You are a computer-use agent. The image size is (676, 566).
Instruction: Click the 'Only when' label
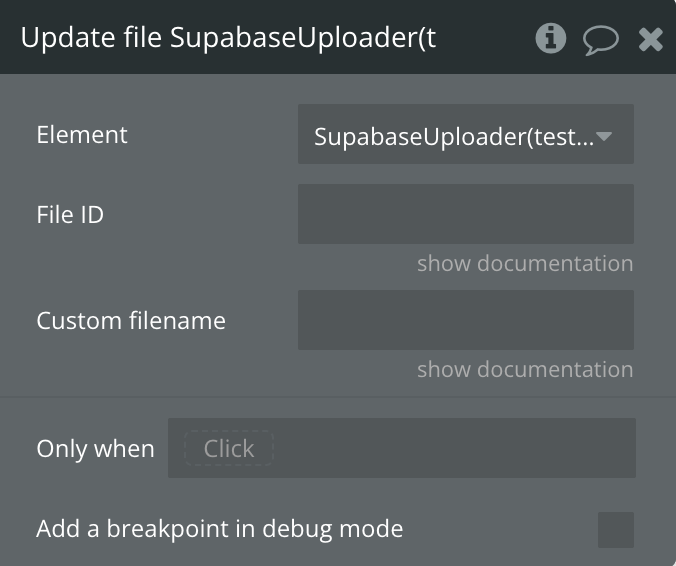(x=95, y=449)
